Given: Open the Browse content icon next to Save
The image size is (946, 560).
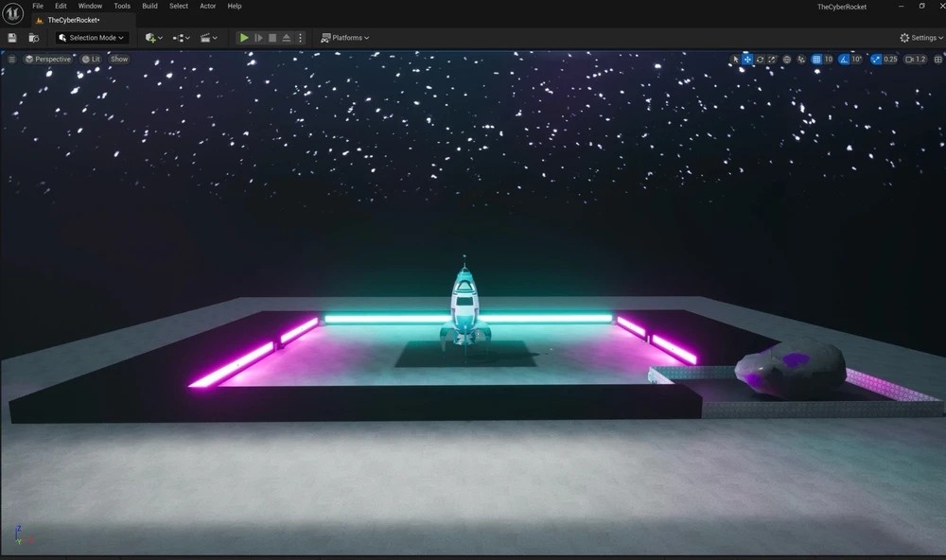Looking at the screenshot, I should (34, 38).
